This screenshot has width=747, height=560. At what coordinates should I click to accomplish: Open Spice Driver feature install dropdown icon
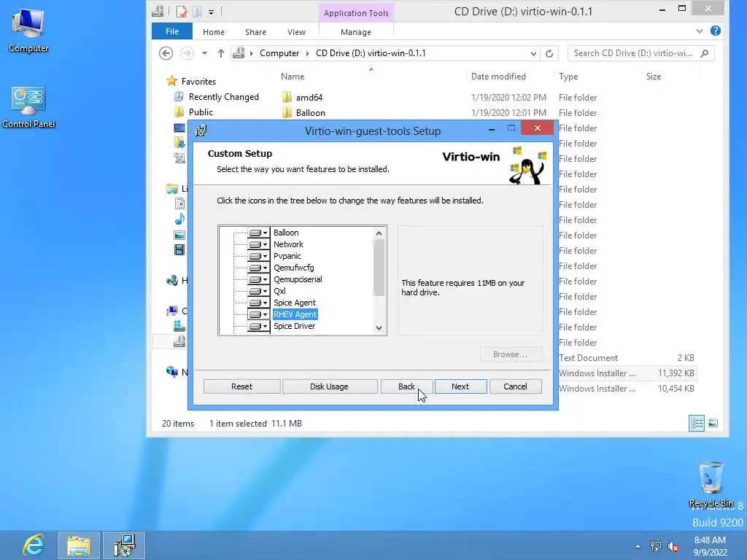point(258,326)
